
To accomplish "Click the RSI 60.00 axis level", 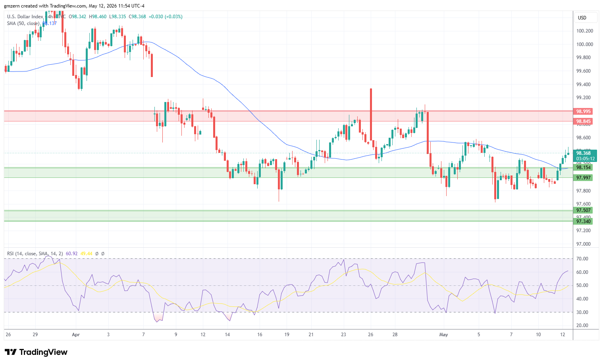I will tap(582, 272).
